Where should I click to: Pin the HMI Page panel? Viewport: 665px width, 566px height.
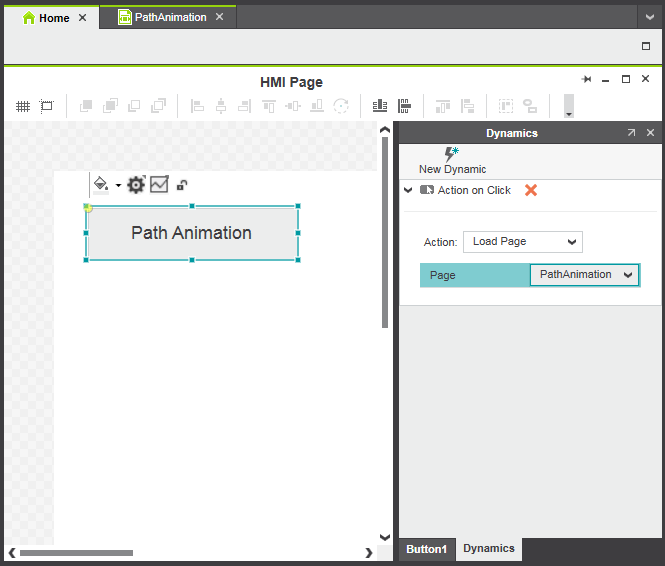pyautogui.click(x=587, y=79)
